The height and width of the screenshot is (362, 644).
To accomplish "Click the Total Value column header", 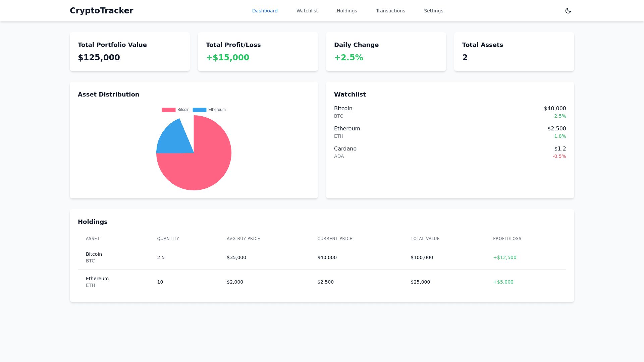I will coord(425,239).
